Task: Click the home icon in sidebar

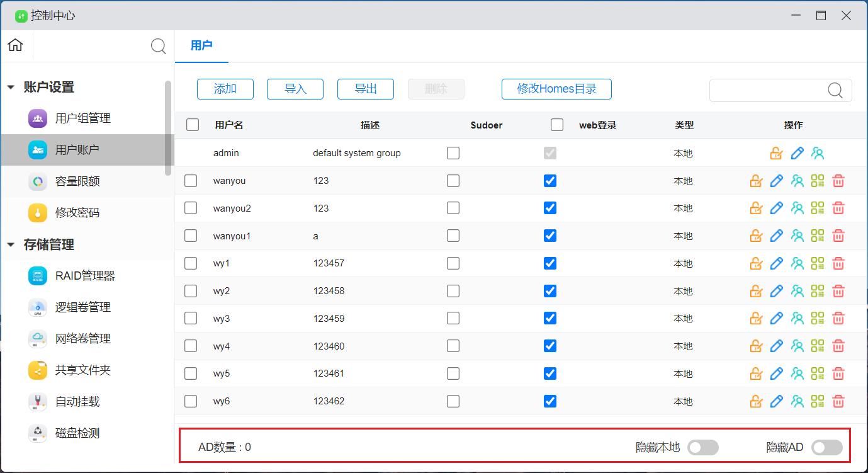Action: pos(16,45)
